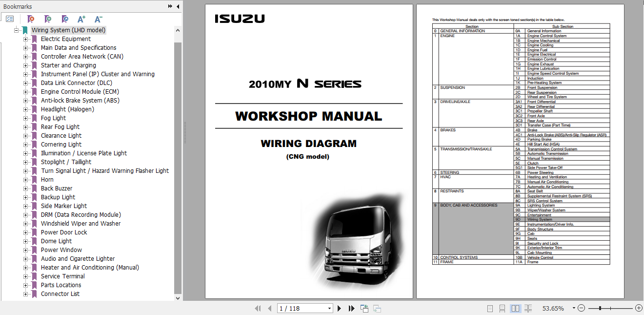
Task: Open the Audio and Cigarette Lighter bookmark
Action: (78, 259)
